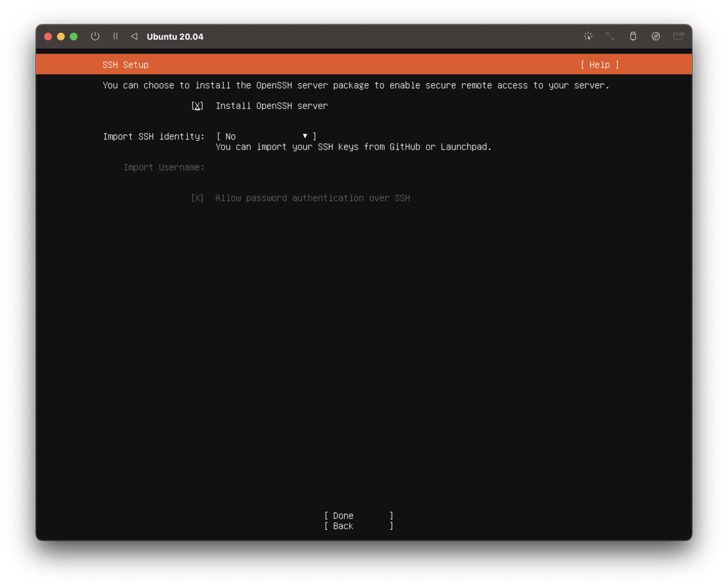Click the resize display arrows icon
728x588 pixels.
pos(610,36)
